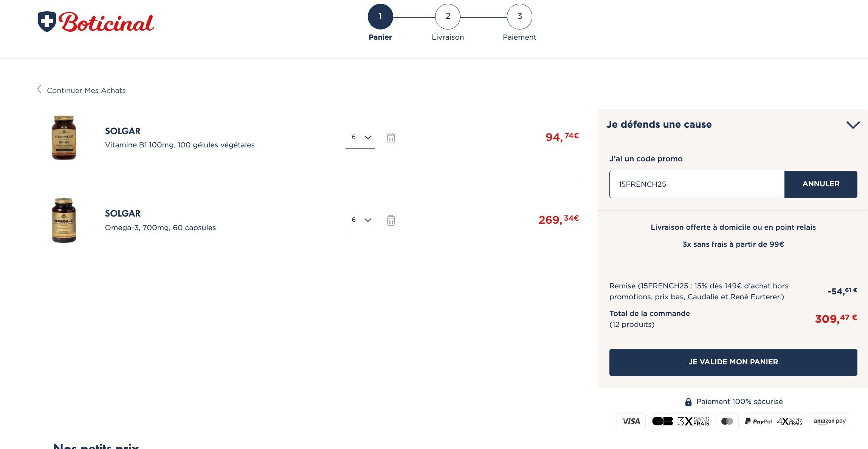Open the Omega-3 product thumbnail
The height and width of the screenshot is (449, 868).
(64, 220)
